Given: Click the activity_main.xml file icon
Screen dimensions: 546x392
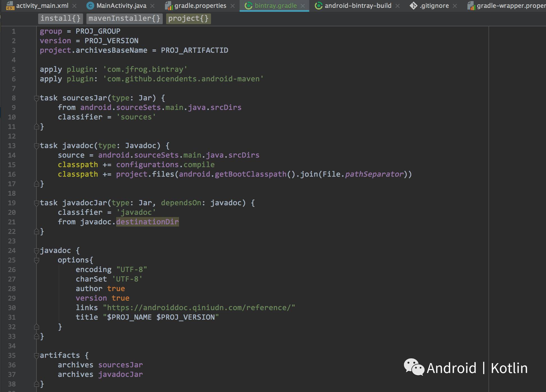Looking at the screenshot, I should (10, 6).
